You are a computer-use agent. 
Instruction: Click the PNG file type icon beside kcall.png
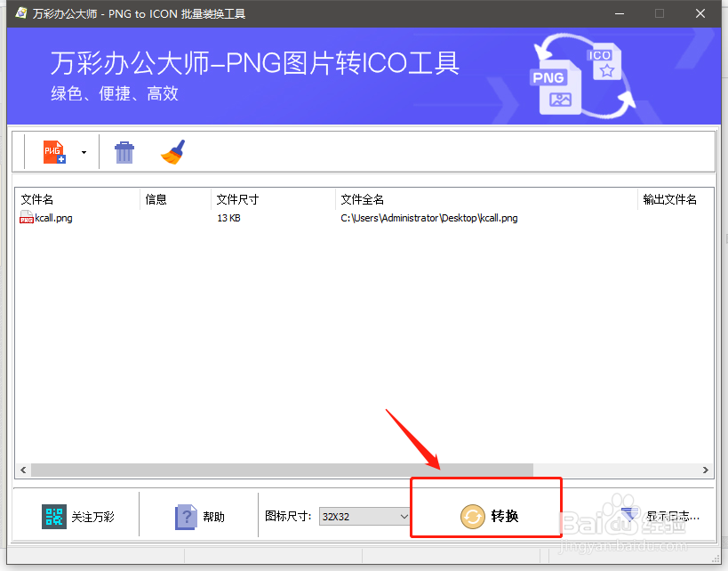coord(27,217)
